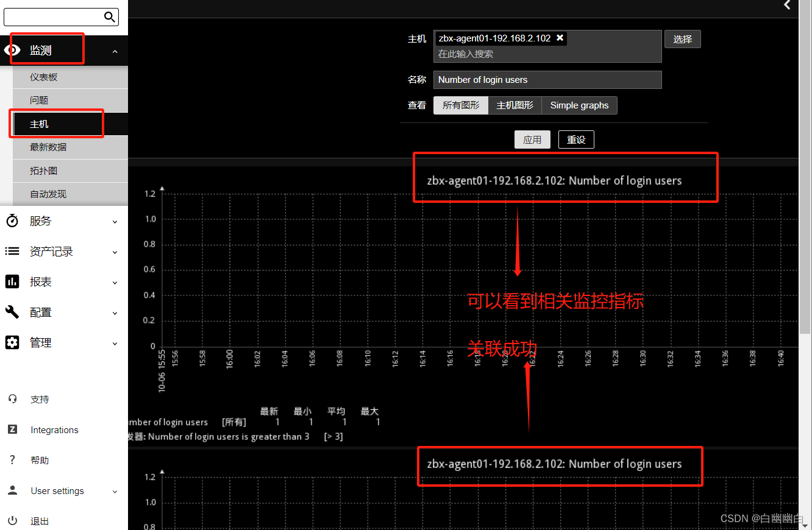The width and height of the screenshot is (812, 530).
Task: Open the 支持 support link
Action: [x=40, y=400]
